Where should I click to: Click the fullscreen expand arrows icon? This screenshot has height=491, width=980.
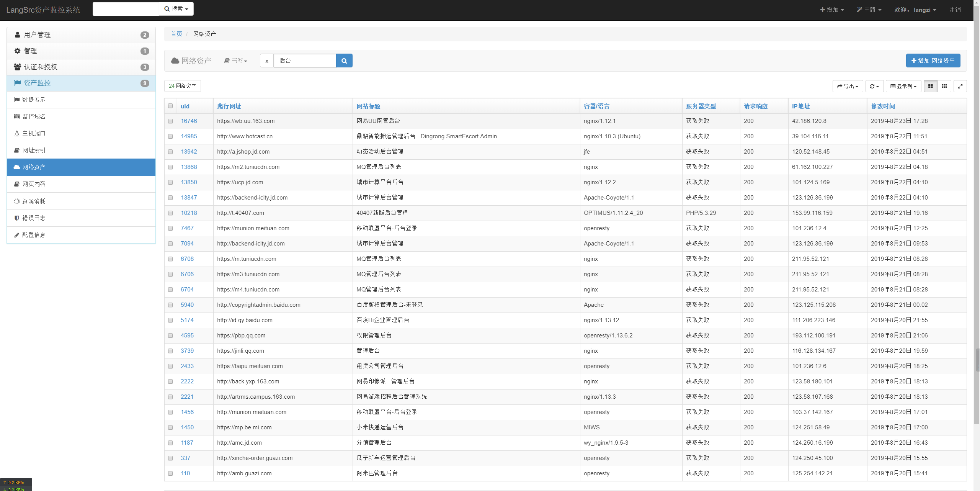tap(960, 86)
